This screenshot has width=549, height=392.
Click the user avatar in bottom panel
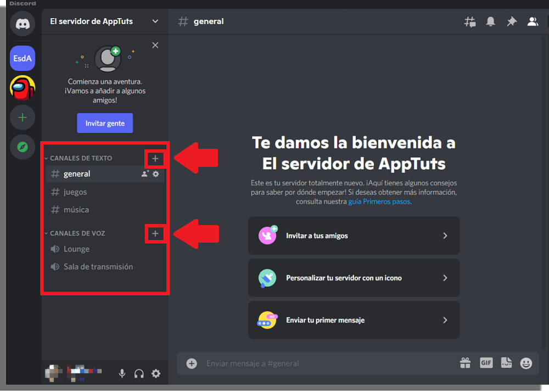pos(54,373)
